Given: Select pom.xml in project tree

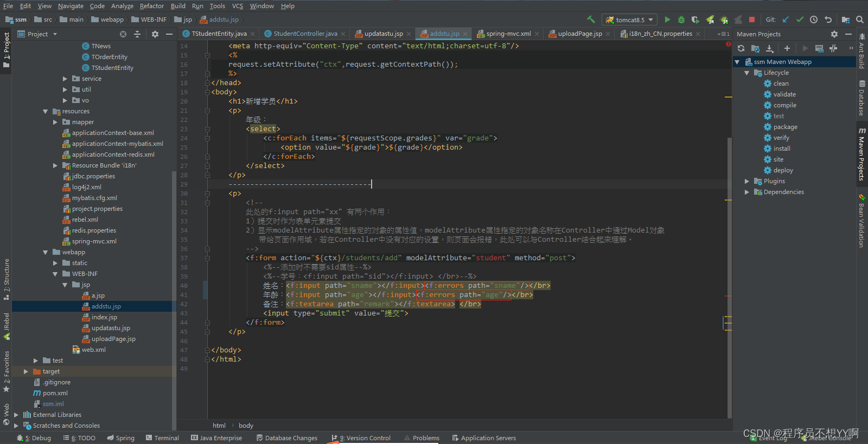Looking at the screenshot, I should tap(55, 393).
